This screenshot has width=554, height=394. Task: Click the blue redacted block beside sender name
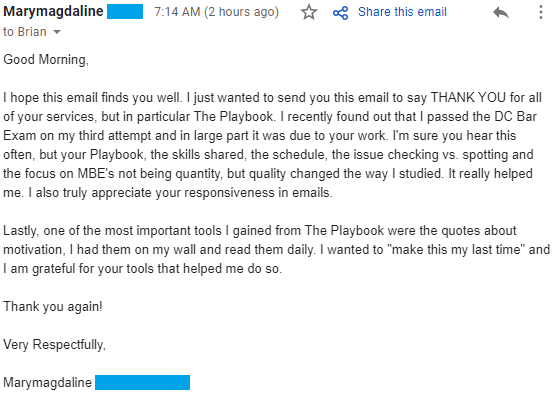click(x=125, y=11)
